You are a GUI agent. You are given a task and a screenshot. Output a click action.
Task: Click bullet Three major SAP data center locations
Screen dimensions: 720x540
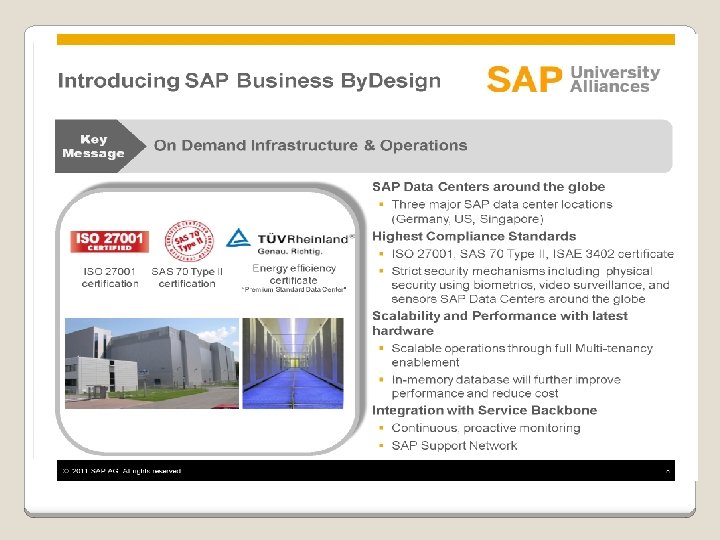tap(502, 211)
